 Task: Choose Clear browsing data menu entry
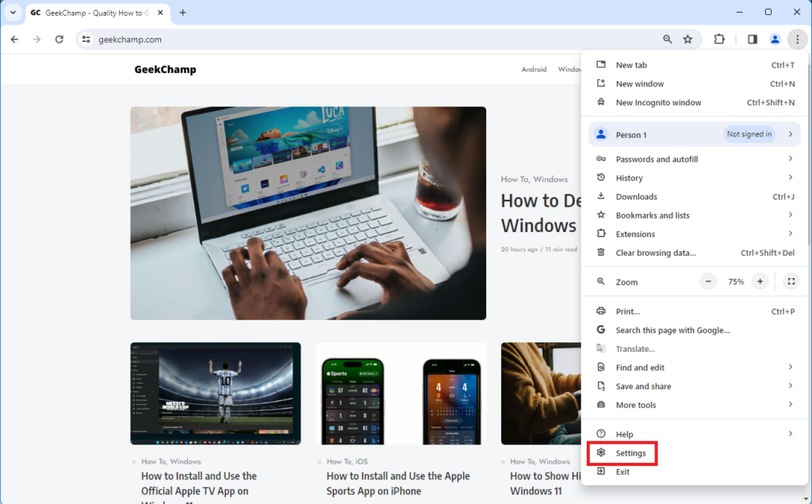click(656, 253)
